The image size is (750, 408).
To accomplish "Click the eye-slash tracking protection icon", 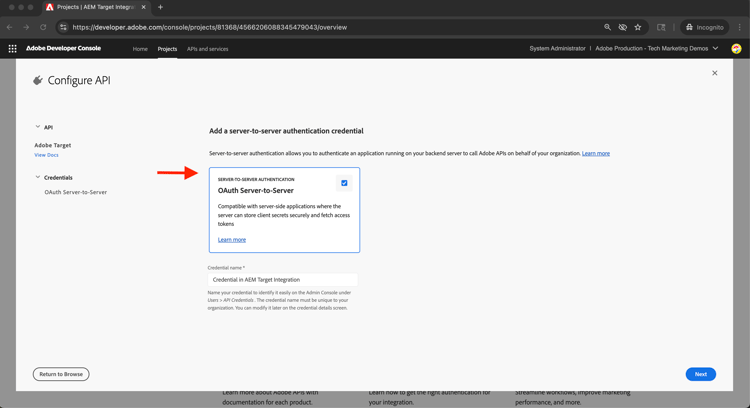I will click(x=622, y=27).
